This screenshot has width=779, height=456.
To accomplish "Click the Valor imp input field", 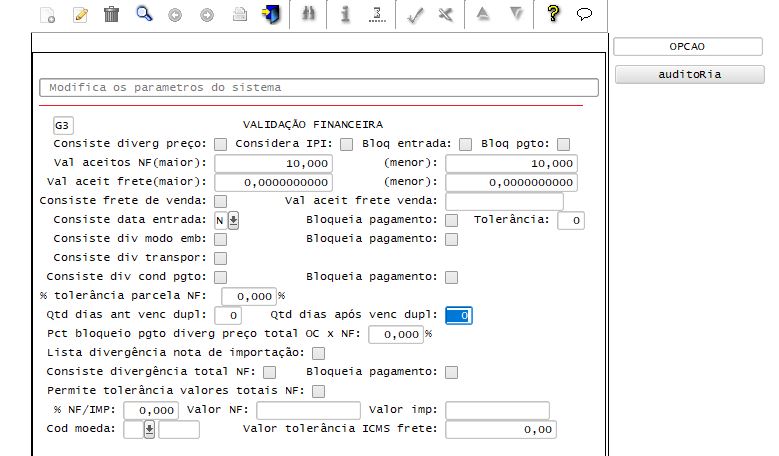I will (x=497, y=410).
